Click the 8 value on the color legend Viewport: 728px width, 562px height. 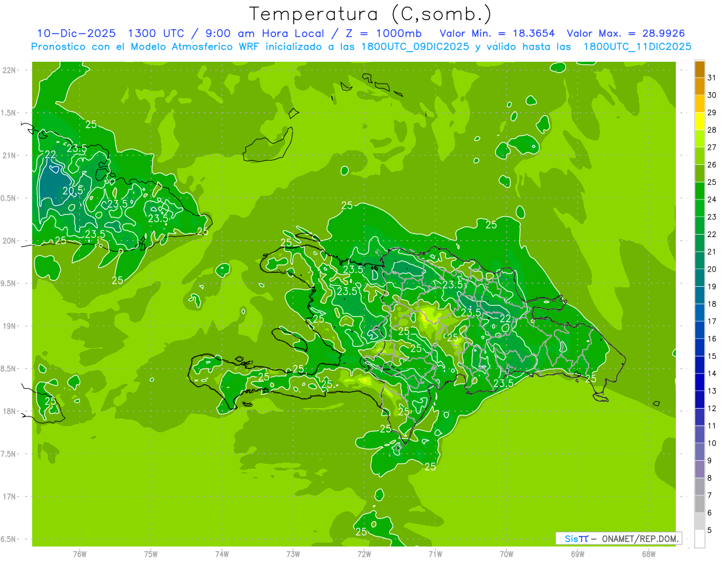[x=710, y=478]
